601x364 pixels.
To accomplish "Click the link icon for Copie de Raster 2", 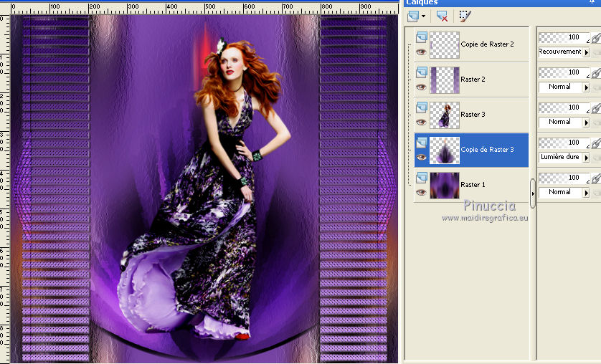I will coord(595,38).
